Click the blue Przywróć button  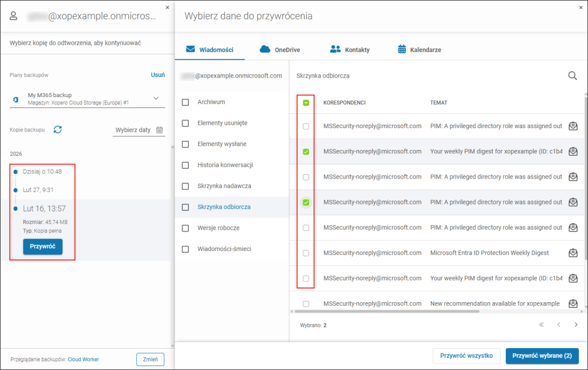tap(42, 246)
